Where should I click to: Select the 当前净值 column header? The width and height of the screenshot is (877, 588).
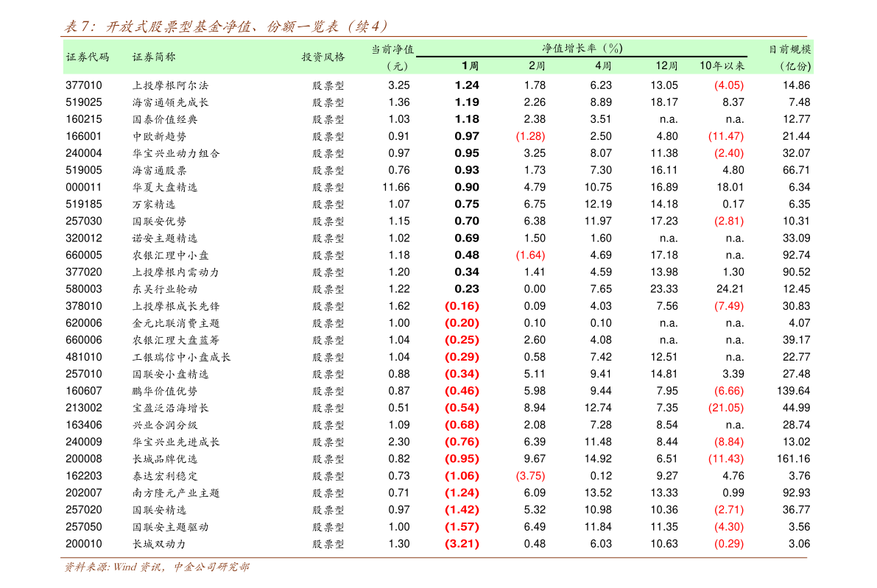[392, 49]
